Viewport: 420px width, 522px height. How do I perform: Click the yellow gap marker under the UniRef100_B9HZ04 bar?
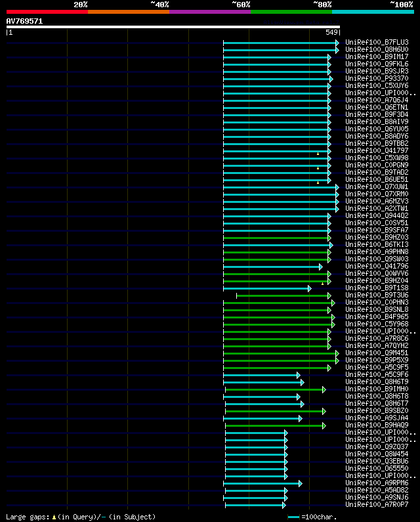[322, 284]
